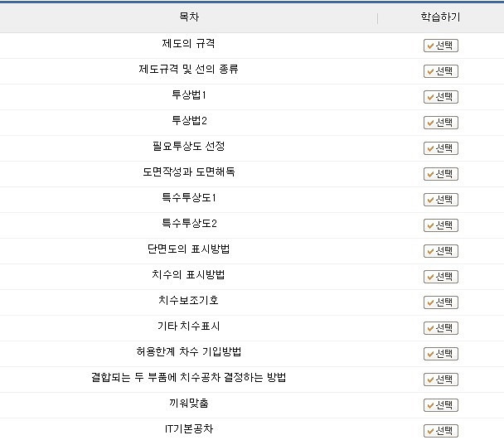The height and width of the screenshot is (440, 504).
Task: Click 선택 button for 필요투상도 선정
Action: [x=441, y=148]
